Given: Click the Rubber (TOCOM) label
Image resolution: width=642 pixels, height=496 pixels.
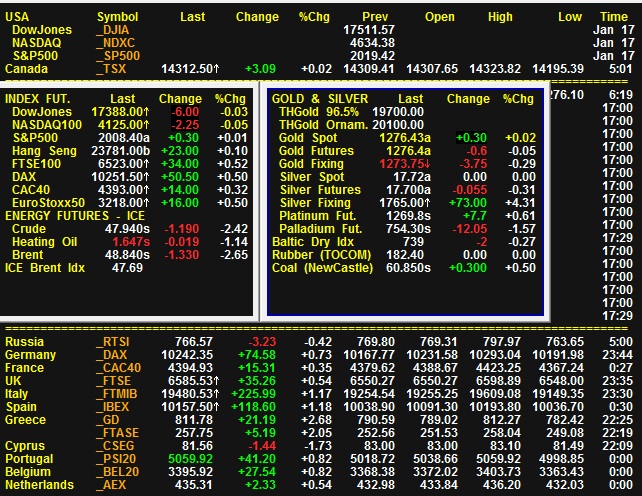Looking at the screenshot, I should click(321, 255).
